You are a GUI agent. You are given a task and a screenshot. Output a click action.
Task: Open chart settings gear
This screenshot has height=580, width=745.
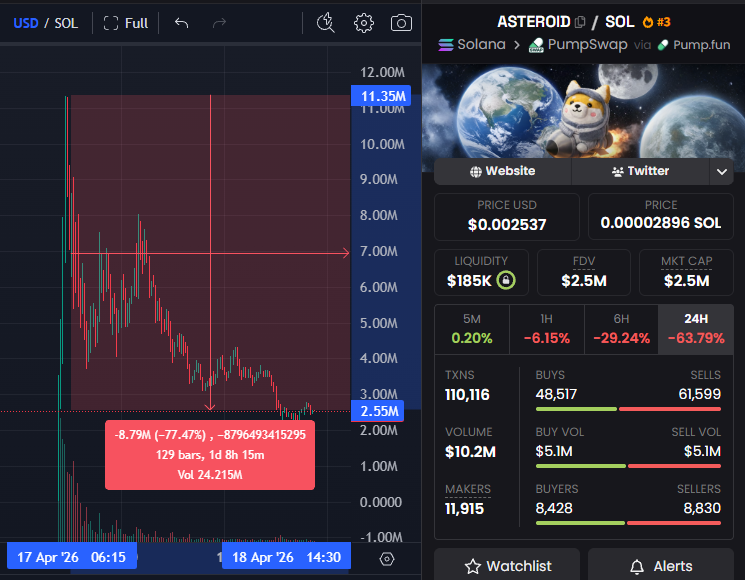pyautogui.click(x=364, y=23)
